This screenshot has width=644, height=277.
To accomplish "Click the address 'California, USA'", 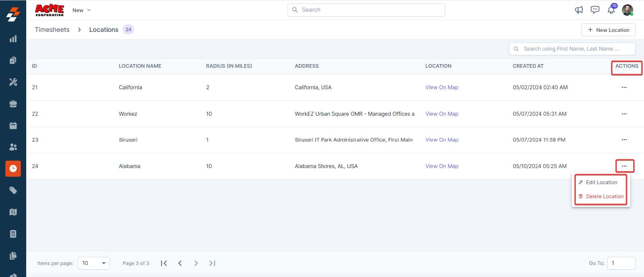I will tap(313, 87).
